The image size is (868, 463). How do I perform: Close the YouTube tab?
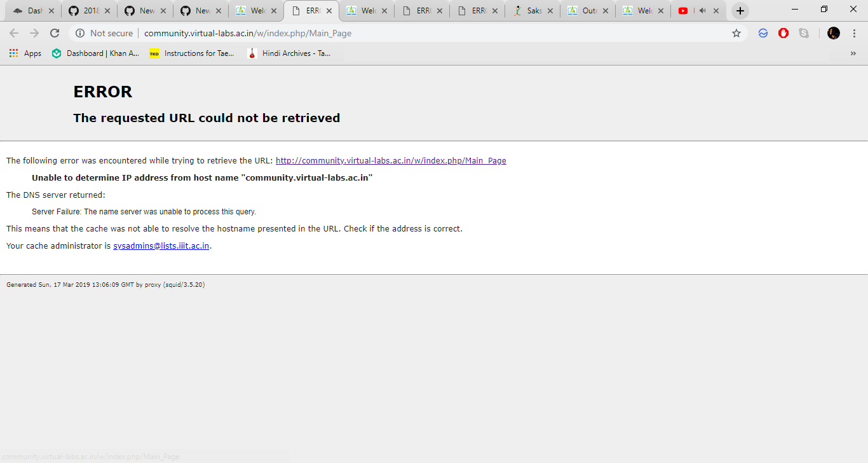click(716, 11)
